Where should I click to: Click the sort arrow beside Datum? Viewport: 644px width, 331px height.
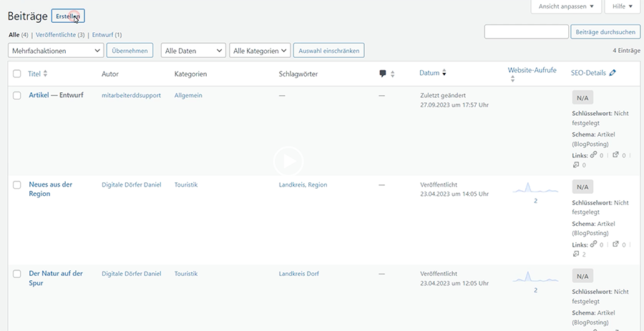pos(444,73)
